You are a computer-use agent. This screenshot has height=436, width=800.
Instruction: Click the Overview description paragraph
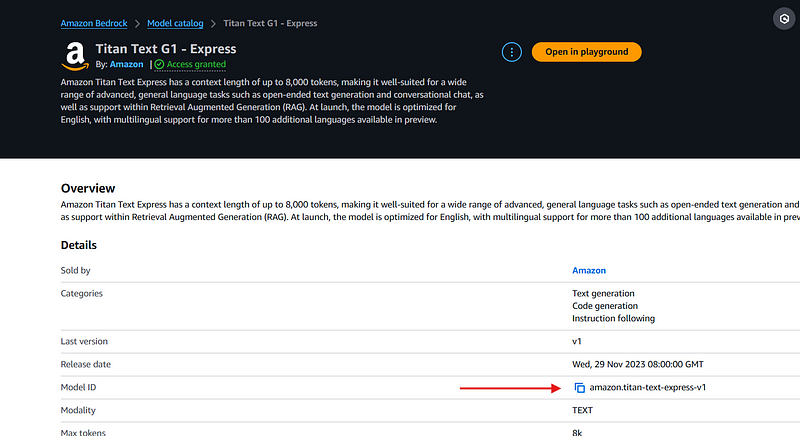[430, 211]
